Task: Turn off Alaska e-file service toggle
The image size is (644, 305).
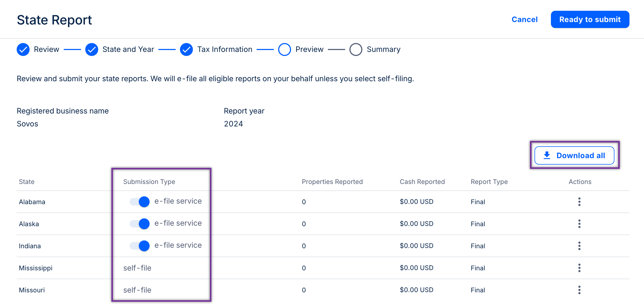Action: click(140, 224)
